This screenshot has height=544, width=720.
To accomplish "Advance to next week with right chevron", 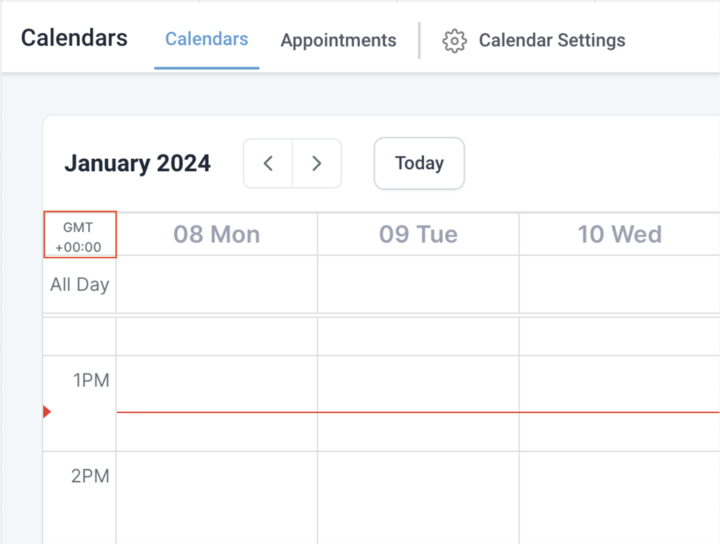I will click(x=317, y=163).
